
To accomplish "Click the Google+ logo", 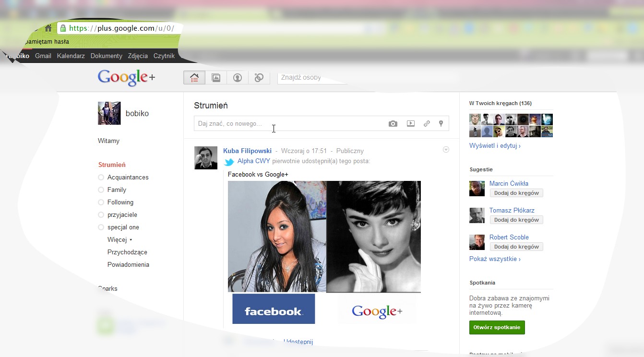I will coord(126,78).
